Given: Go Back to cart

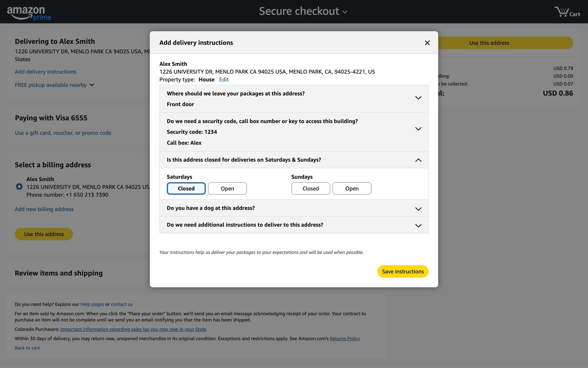Looking at the screenshot, I should click(27, 348).
